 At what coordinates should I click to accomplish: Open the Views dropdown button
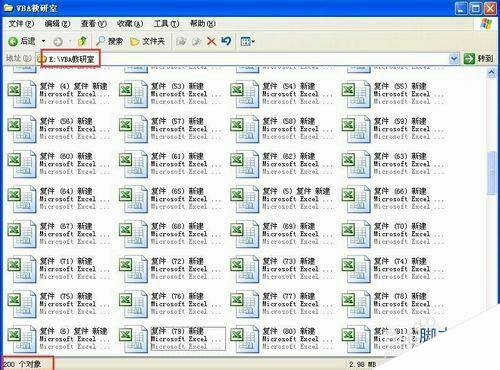(x=247, y=41)
